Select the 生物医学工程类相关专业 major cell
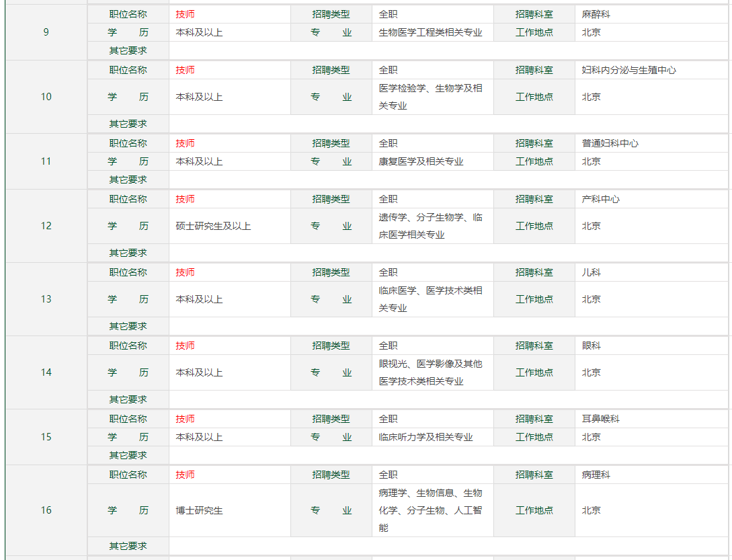This screenshot has width=732, height=560. pos(430,32)
